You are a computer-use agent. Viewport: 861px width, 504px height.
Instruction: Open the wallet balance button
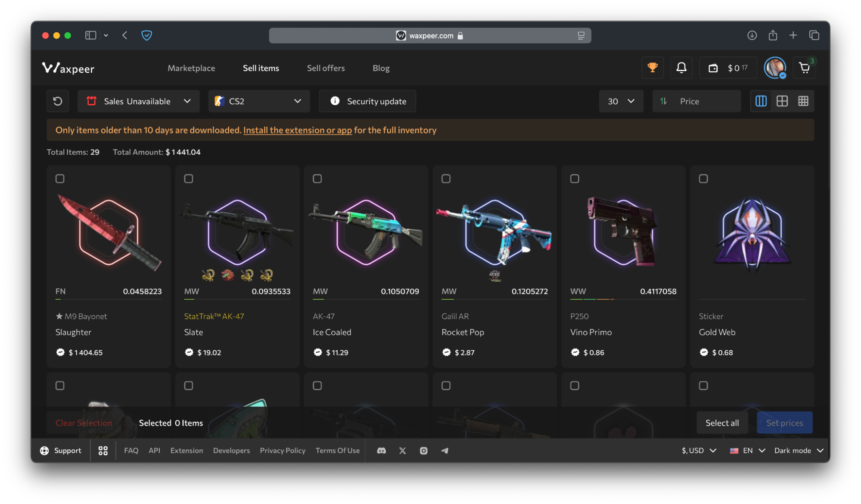[x=728, y=68]
